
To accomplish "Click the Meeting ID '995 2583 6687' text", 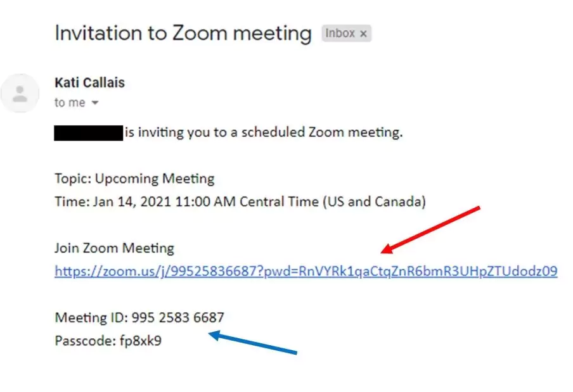I will 141,317.
